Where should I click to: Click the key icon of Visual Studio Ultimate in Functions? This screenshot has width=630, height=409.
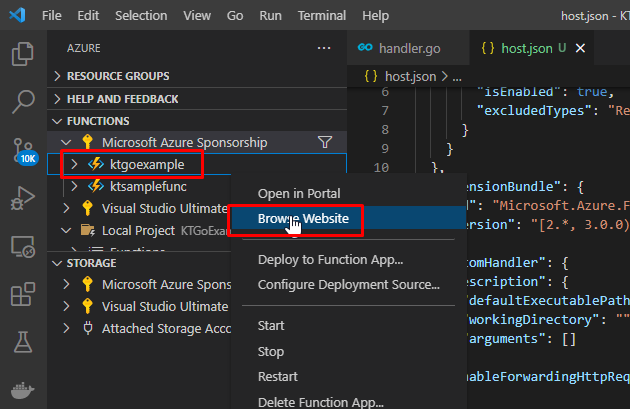[x=87, y=208]
